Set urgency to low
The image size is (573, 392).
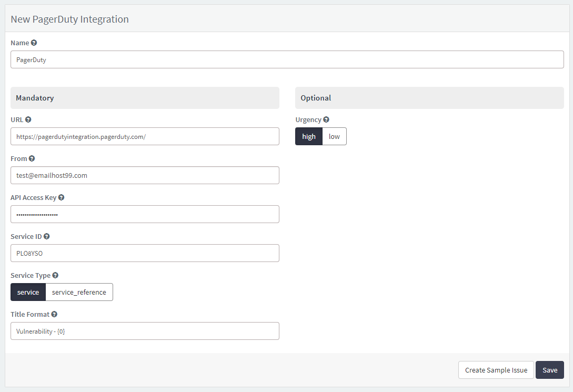coord(334,136)
